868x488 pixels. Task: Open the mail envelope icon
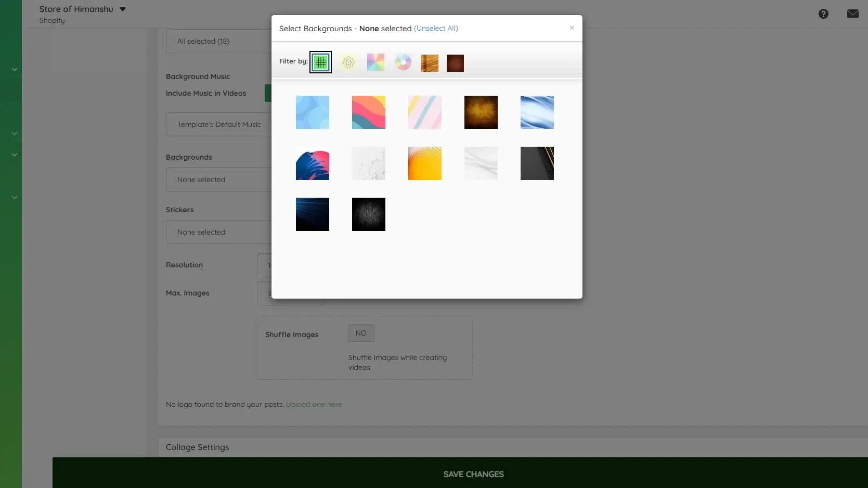(853, 14)
